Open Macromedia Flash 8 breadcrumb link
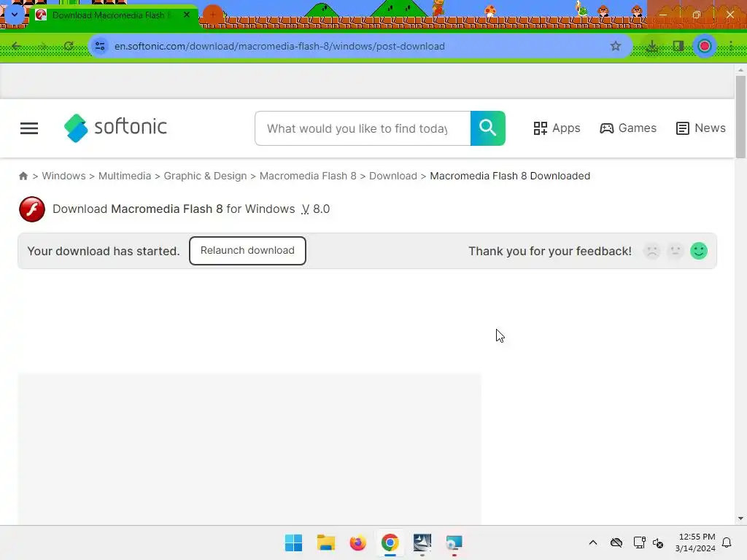The width and height of the screenshot is (747, 560). tap(308, 176)
